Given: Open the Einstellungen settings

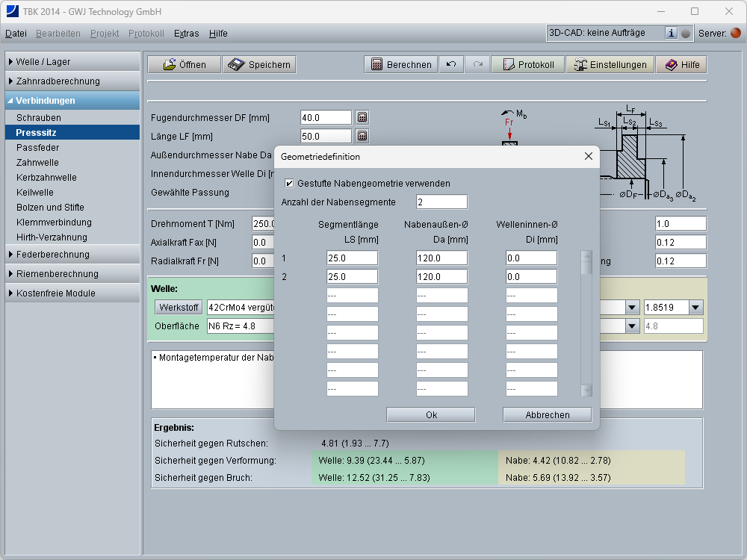Looking at the screenshot, I should (610, 65).
